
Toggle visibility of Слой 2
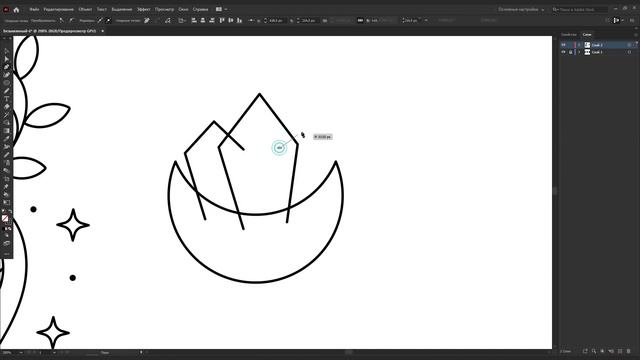564,45
